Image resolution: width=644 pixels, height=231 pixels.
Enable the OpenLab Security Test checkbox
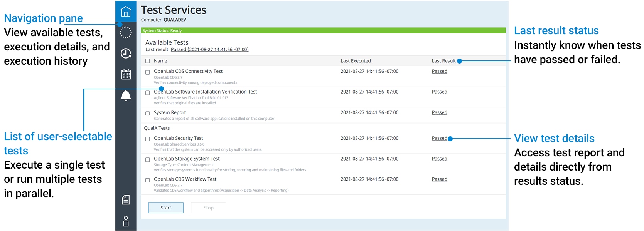(x=147, y=139)
